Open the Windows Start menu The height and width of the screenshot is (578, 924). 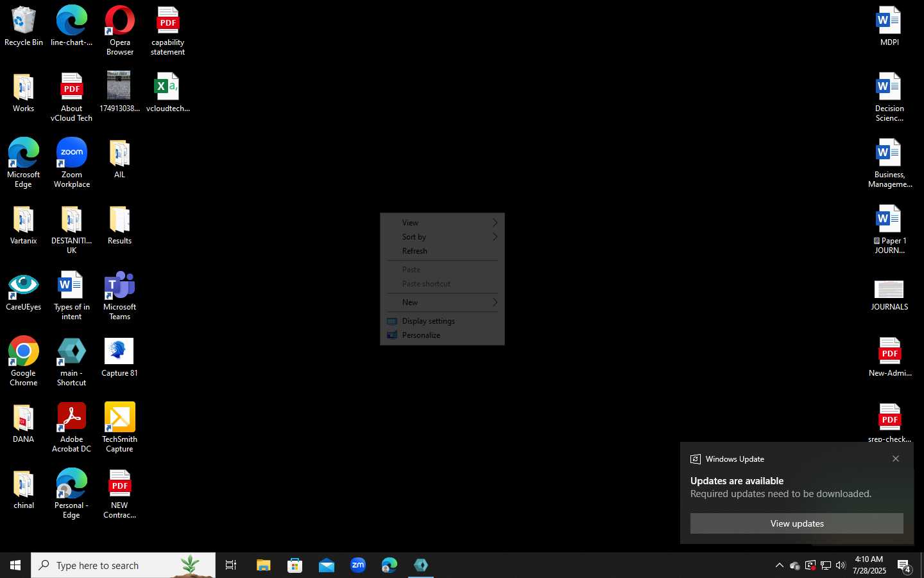(15, 565)
